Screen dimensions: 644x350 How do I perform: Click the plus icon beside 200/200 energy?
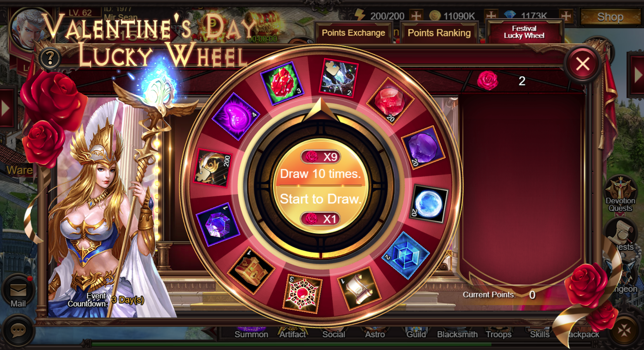pos(416,16)
